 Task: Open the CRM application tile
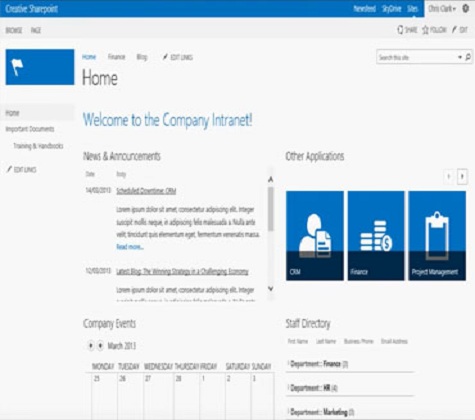[x=315, y=236]
